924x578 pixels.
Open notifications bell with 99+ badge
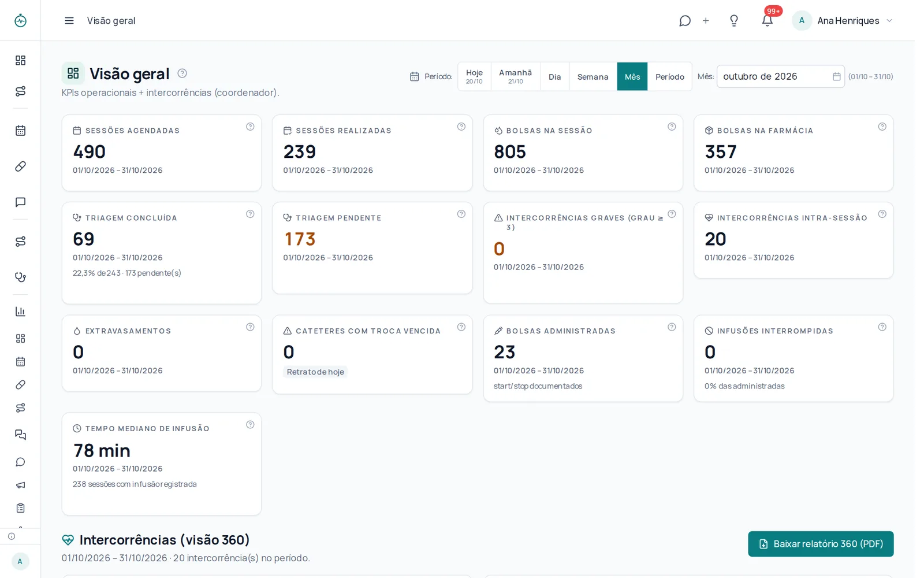pos(767,21)
